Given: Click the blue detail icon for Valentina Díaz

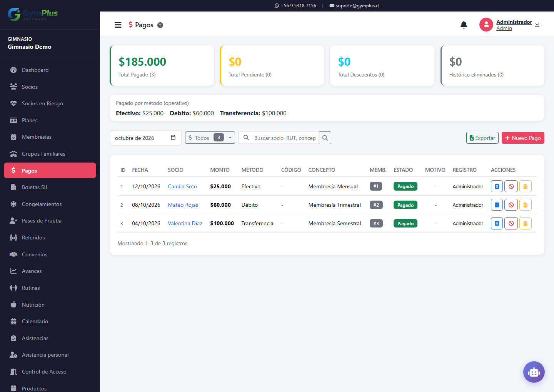Looking at the screenshot, I should [x=497, y=223].
